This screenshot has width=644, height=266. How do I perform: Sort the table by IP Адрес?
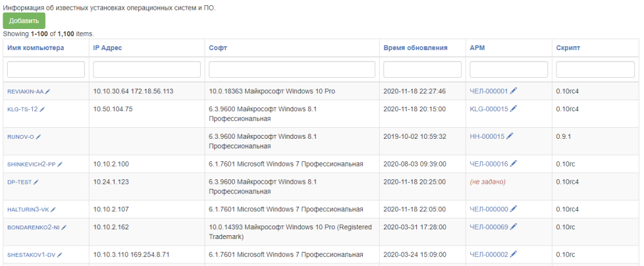click(x=107, y=48)
